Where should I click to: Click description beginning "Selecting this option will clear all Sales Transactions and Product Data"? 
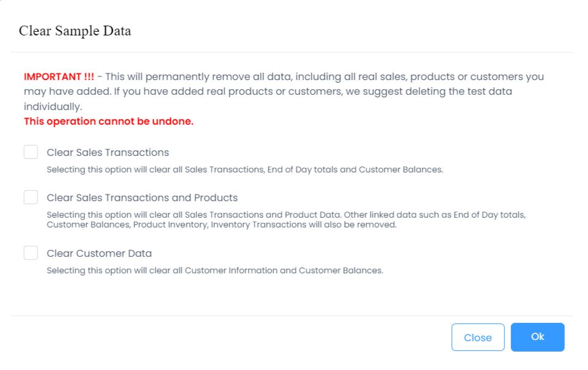point(286,215)
